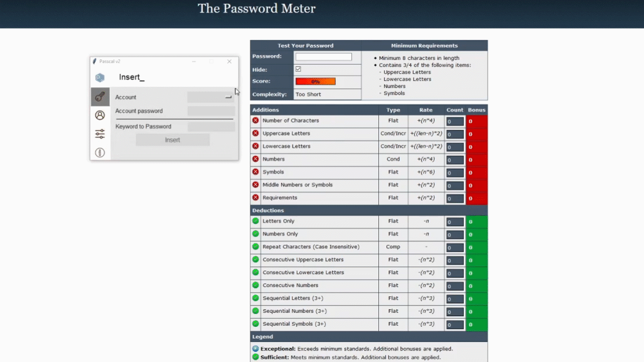The width and height of the screenshot is (644, 362).
Task: Expand the Account dropdown in Passcal
Action: (x=211, y=97)
